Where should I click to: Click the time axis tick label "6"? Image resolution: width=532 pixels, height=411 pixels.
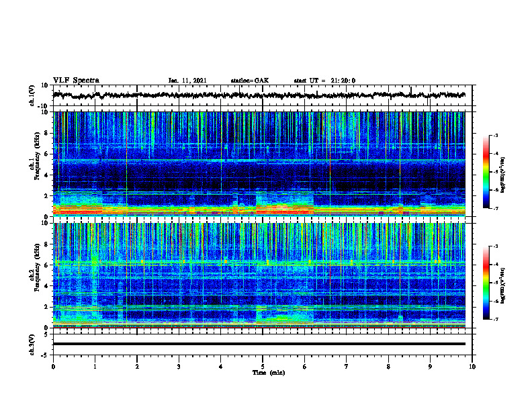[x=304, y=367]
